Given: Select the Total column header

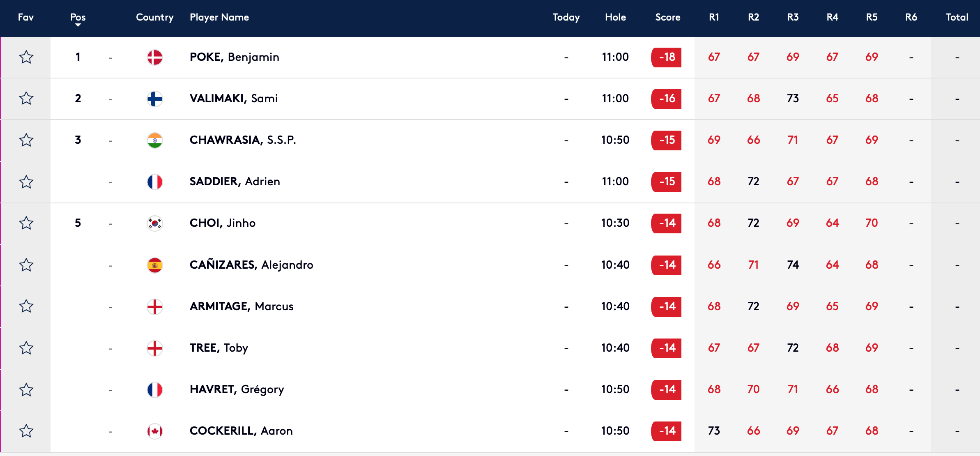Looking at the screenshot, I should [x=957, y=17].
